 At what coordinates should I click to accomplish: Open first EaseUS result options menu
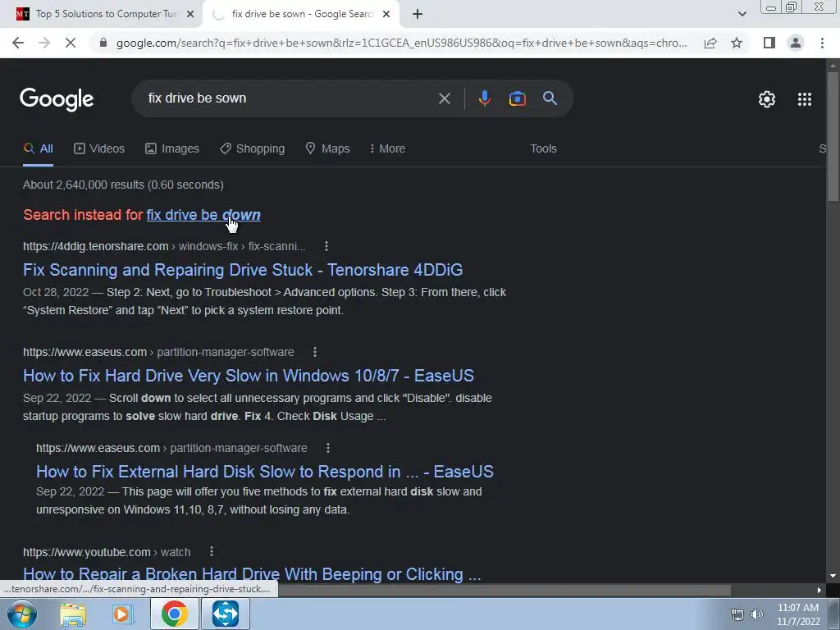pyautogui.click(x=315, y=352)
